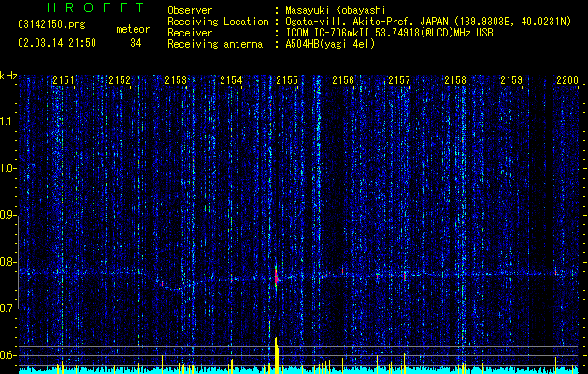The width and height of the screenshot is (588, 374).
Task: Click time marker 2155
Action: pos(287,80)
